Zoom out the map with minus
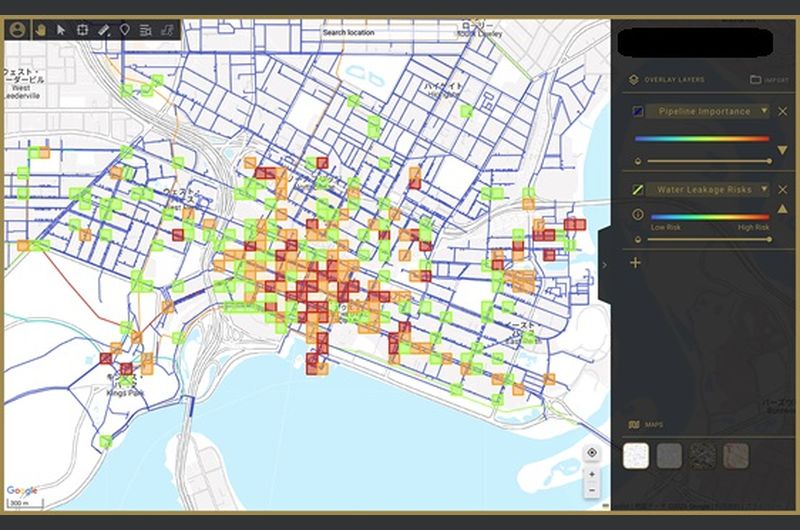 592,490
